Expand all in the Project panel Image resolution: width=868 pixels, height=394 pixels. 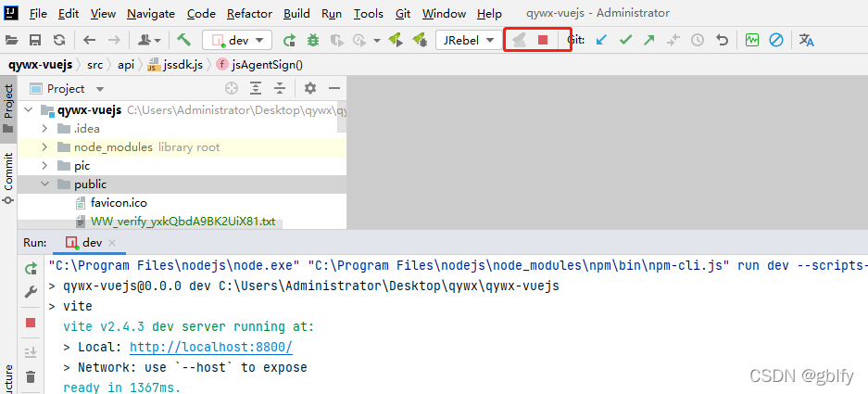[255, 88]
